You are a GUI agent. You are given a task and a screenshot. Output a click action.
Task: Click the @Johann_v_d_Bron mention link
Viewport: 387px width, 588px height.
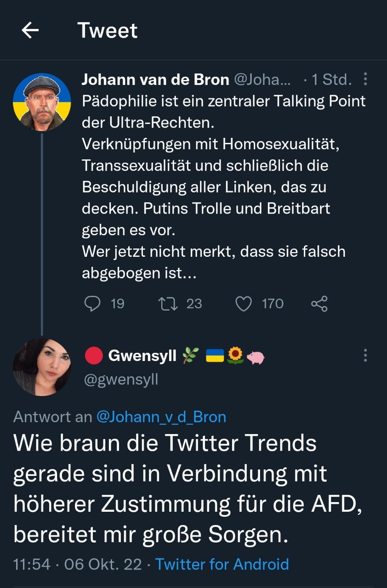pyautogui.click(x=161, y=417)
